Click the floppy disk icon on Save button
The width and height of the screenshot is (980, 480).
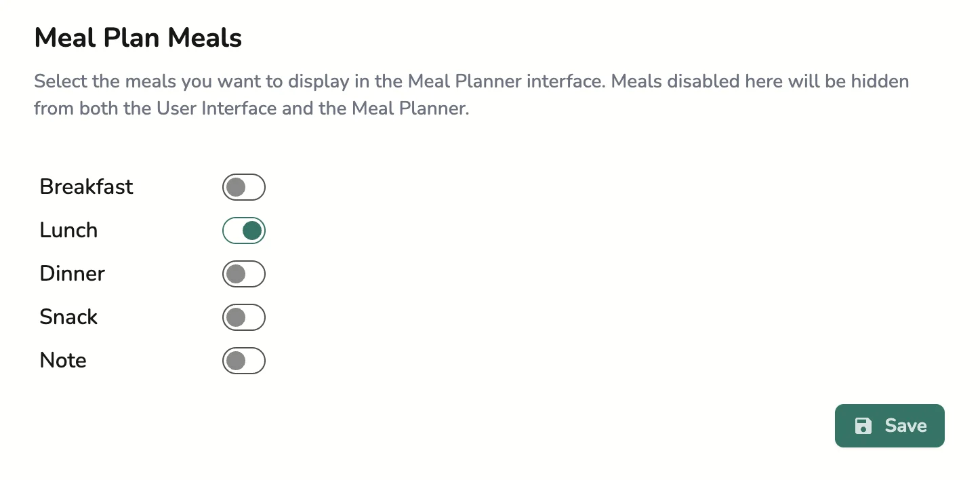coord(863,426)
